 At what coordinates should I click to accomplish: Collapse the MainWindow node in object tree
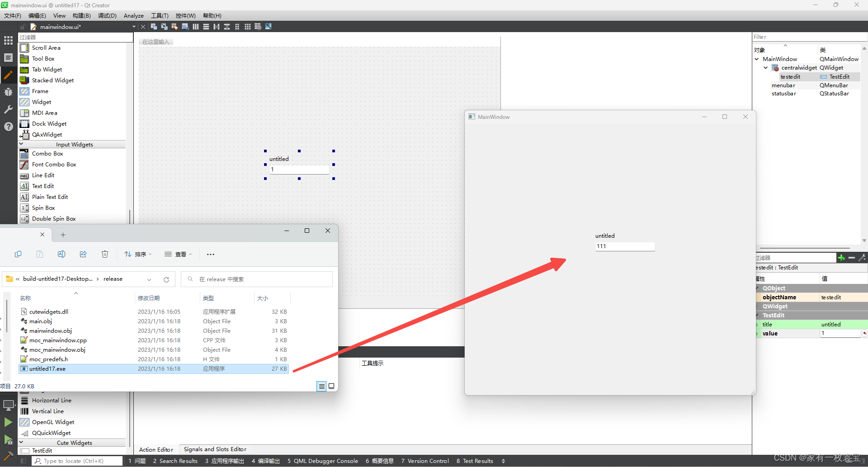[x=757, y=59]
